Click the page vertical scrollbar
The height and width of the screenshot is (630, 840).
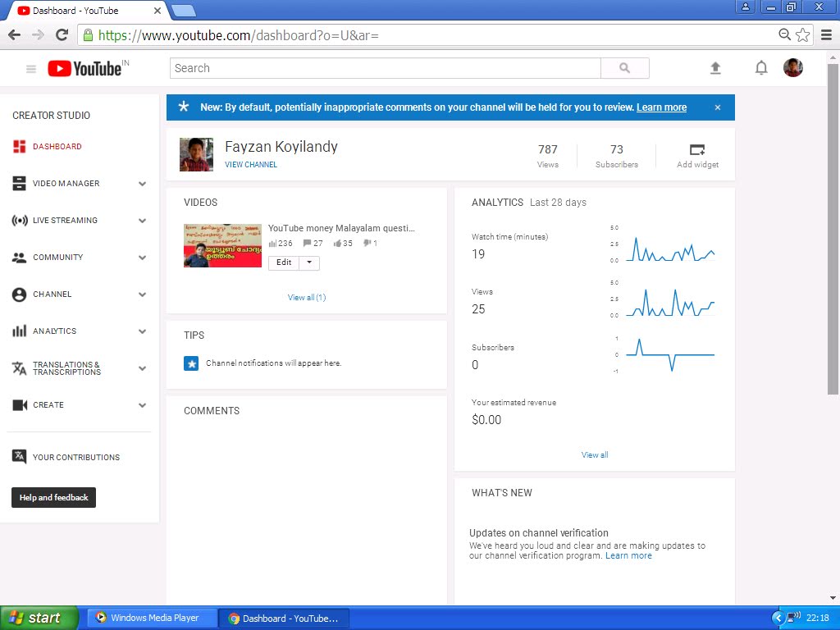point(833,231)
